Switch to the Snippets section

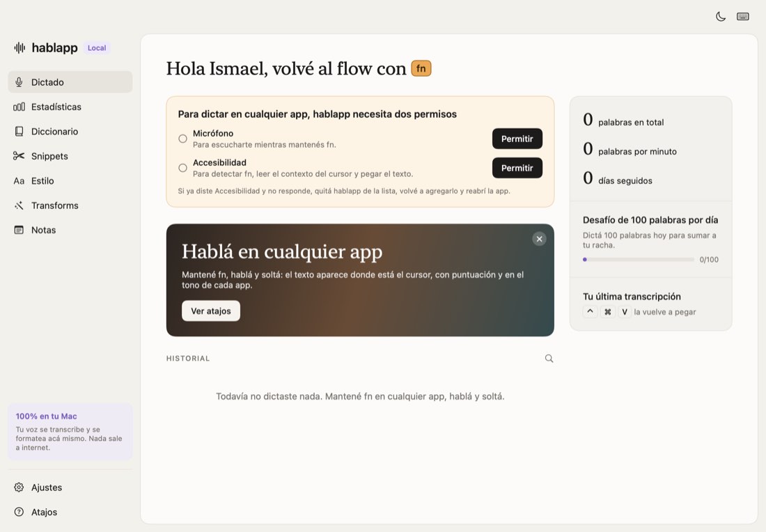[70, 156]
